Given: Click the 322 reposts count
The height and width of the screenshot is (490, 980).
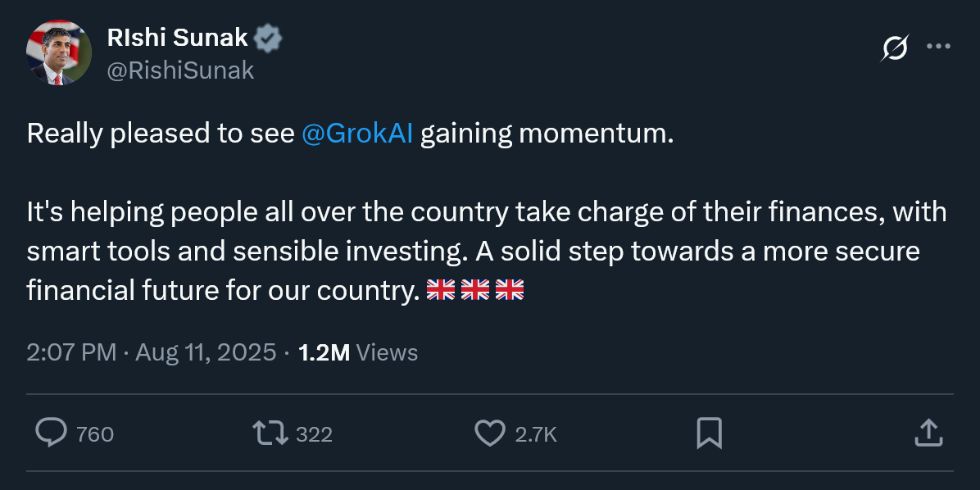Looking at the screenshot, I should [314, 434].
